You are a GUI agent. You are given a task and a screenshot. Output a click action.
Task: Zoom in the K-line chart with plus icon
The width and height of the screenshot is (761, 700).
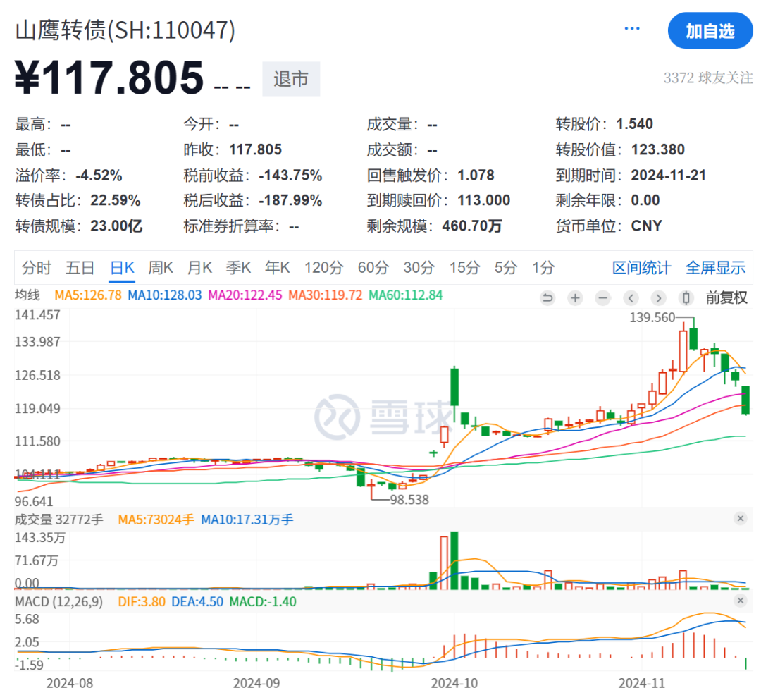click(575, 297)
